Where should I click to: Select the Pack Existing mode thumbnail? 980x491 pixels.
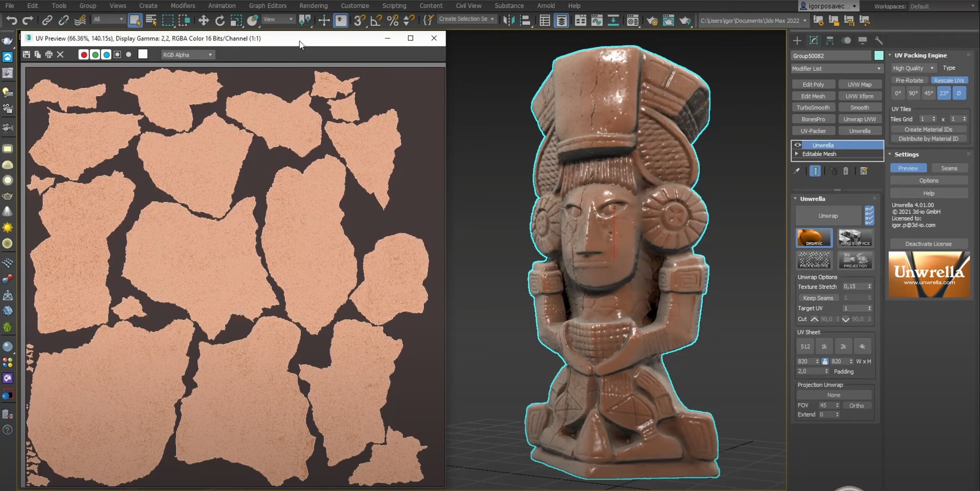pos(814,260)
